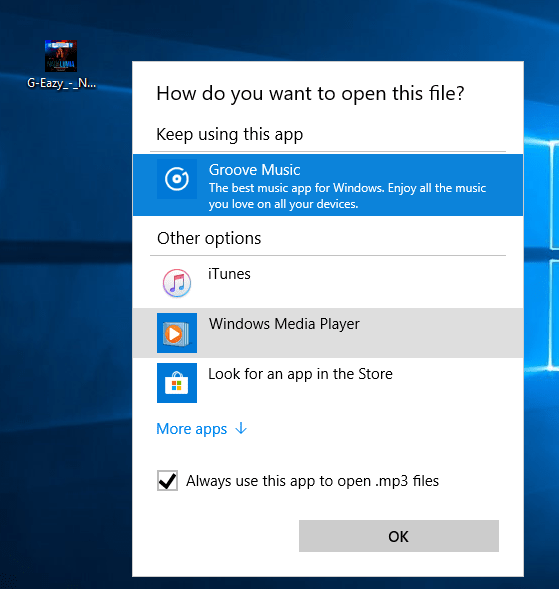Click the 'Always use this app to open .mp3 files' label
This screenshot has width=559, height=589.
click(x=312, y=481)
